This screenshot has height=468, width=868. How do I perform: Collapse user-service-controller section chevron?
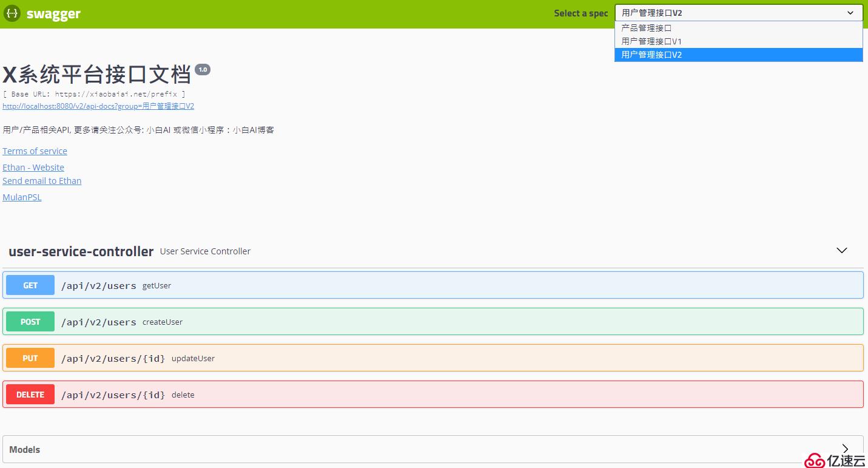coord(842,251)
